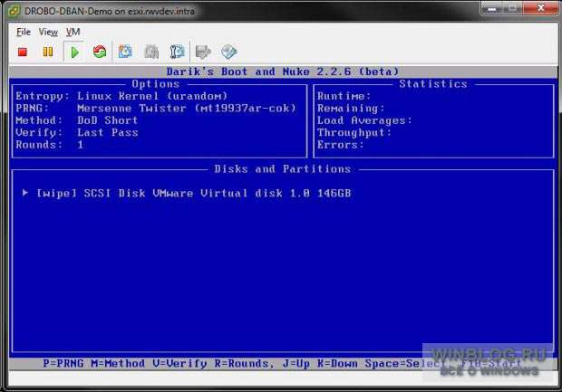562x392 pixels.
Task: Click the VMware console window title icon
Action: (x=15, y=11)
